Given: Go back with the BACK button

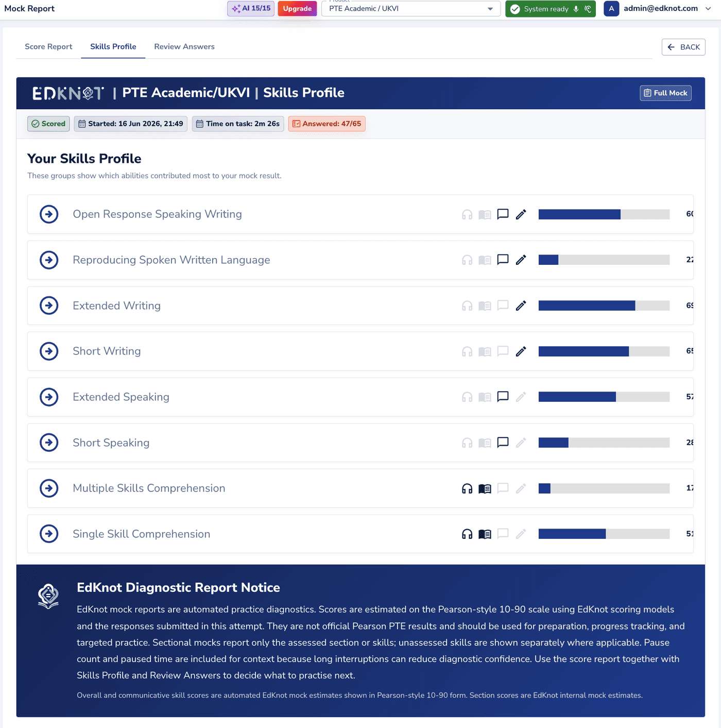Looking at the screenshot, I should point(683,47).
